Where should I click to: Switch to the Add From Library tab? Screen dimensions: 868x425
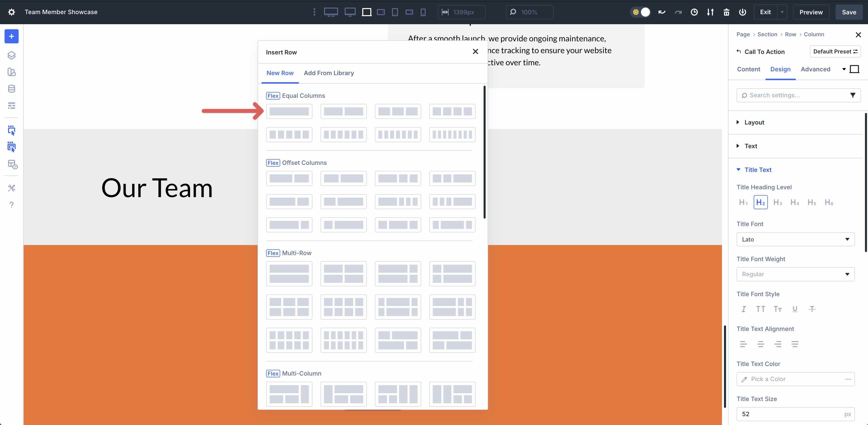[329, 73]
